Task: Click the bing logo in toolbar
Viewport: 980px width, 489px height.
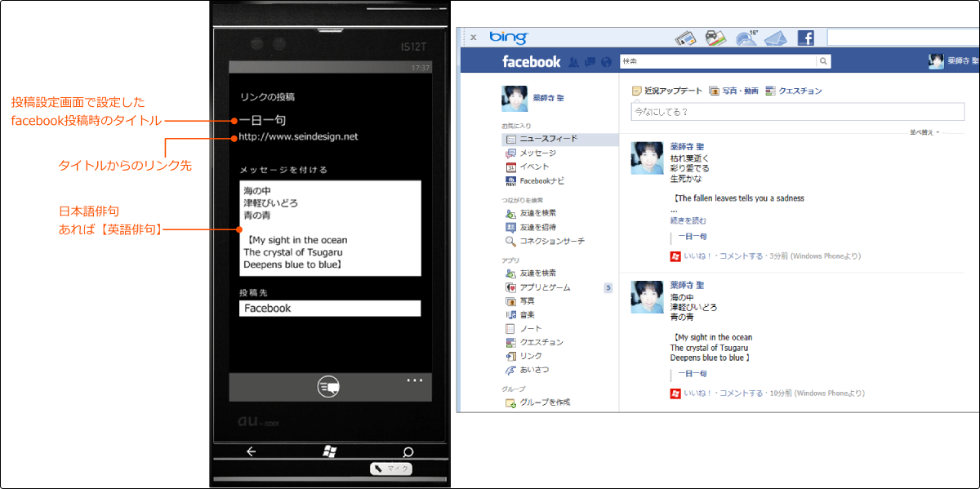Action: [x=509, y=38]
